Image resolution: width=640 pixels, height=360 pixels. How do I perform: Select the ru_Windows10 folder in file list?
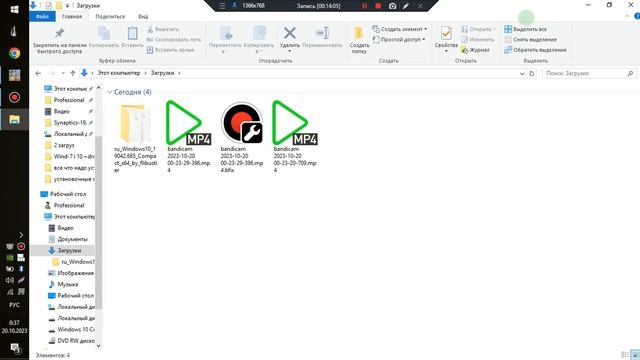[x=135, y=138]
